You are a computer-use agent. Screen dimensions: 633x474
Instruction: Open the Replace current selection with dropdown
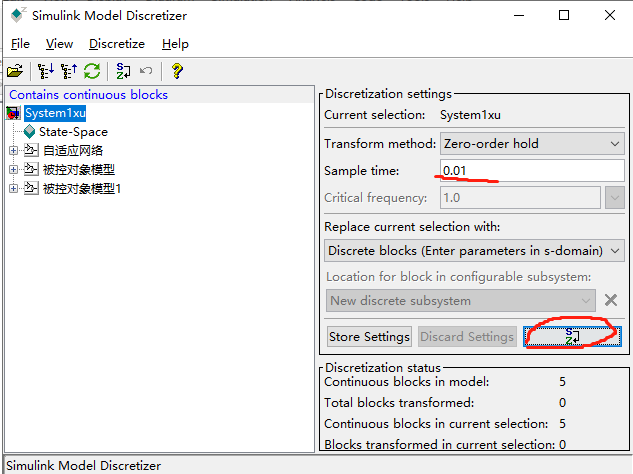(x=474, y=251)
